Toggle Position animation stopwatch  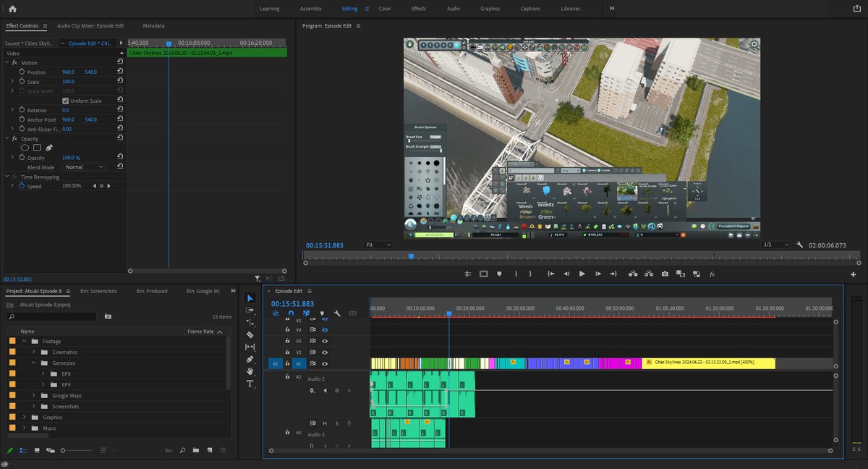click(x=22, y=72)
